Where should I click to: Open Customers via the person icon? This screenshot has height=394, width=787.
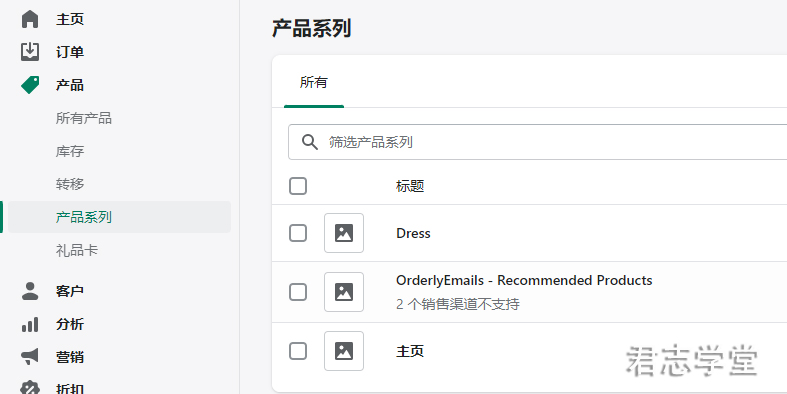[30, 291]
